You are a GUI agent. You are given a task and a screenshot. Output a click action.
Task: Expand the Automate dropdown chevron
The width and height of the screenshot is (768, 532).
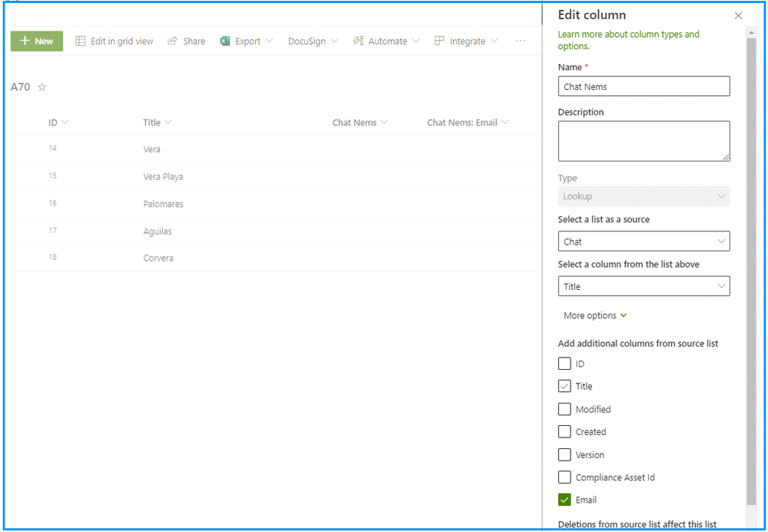[416, 42]
